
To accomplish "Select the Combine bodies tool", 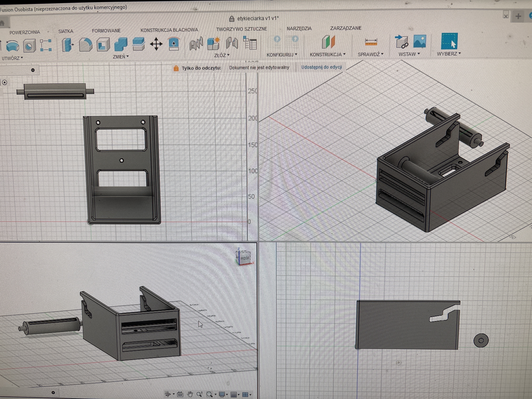I will (x=121, y=44).
